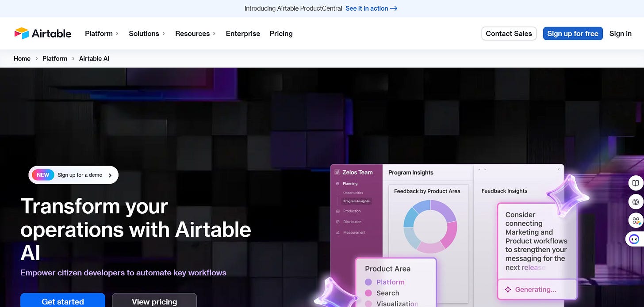Expand the Platform menu chevron
Screen dimensions: 644x307
(117, 34)
